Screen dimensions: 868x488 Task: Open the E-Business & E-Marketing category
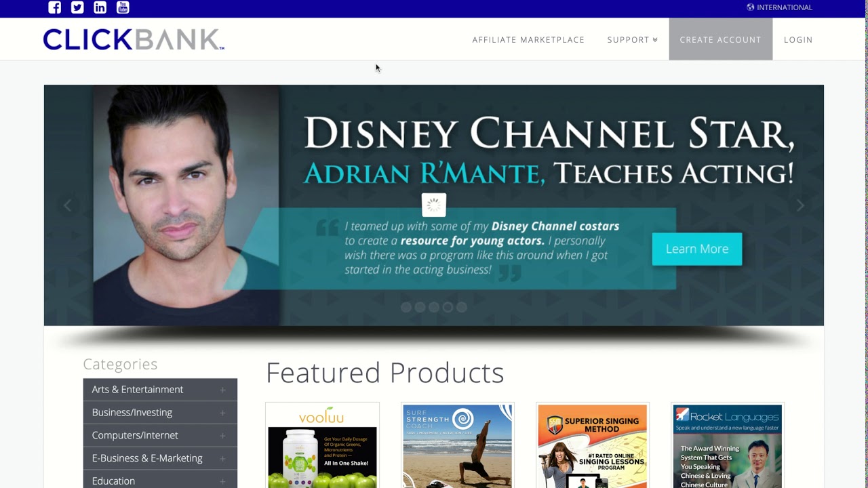(x=160, y=458)
